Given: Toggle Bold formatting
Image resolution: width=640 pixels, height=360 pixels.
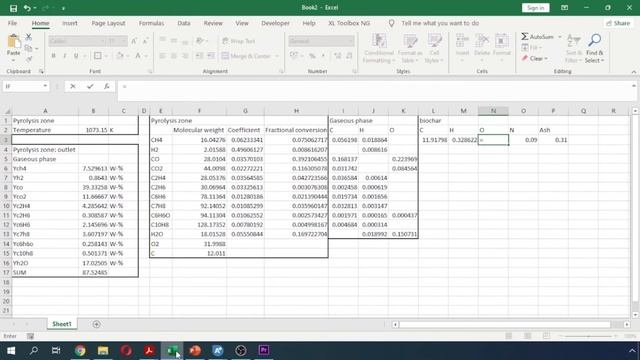Looking at the screenshot, I should 53,56.
